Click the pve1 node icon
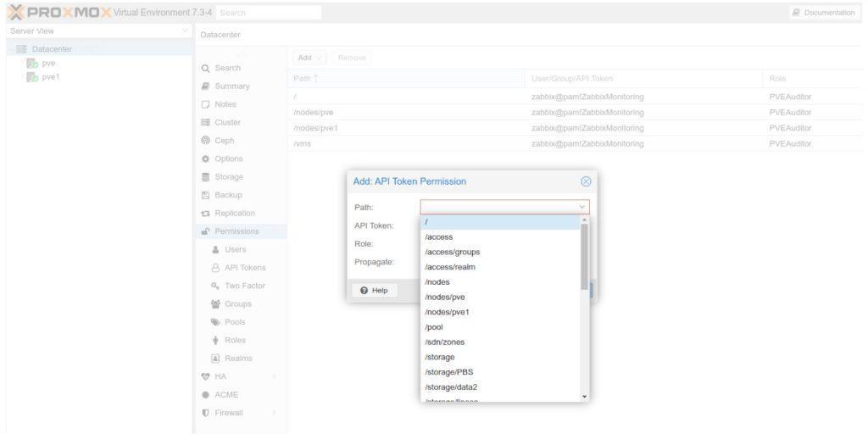The image size is (868, 434). (31, 77)
